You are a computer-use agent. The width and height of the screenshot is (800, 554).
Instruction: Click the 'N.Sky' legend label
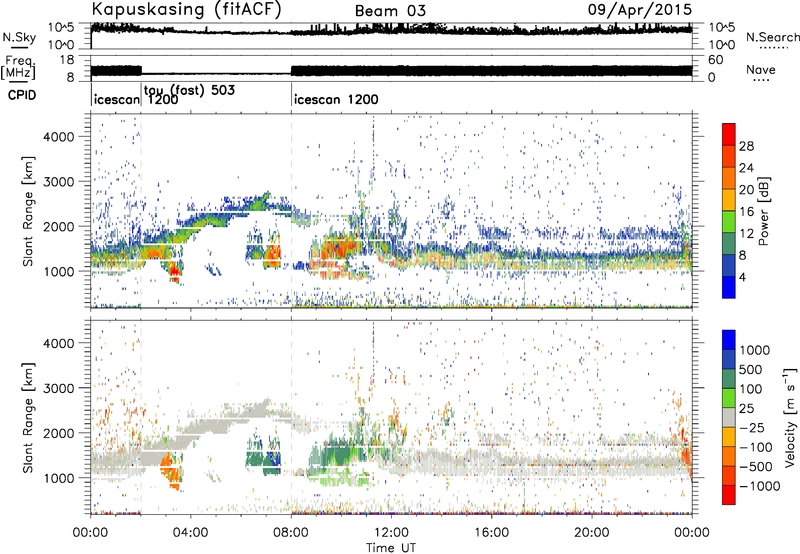[19, 37]
